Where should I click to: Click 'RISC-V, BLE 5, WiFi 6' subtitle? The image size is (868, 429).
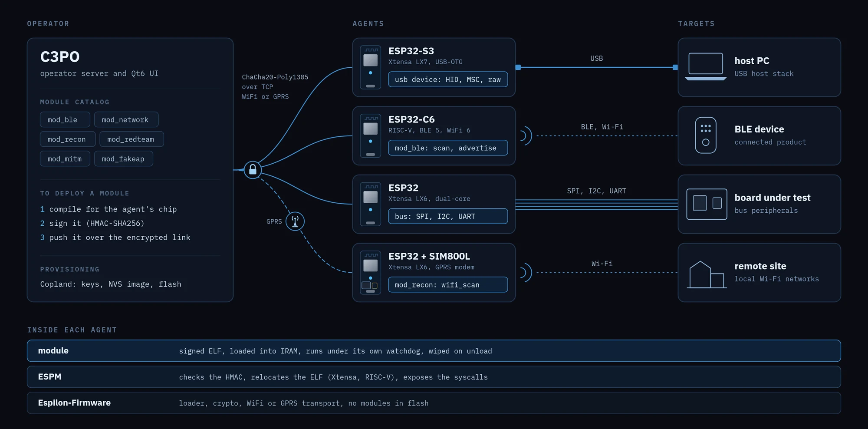tap(429, 130)
